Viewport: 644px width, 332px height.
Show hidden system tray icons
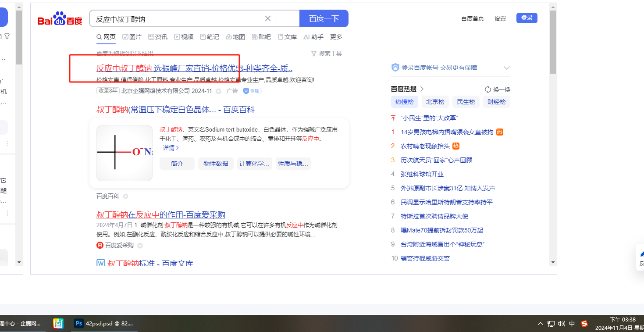(541, 324)
